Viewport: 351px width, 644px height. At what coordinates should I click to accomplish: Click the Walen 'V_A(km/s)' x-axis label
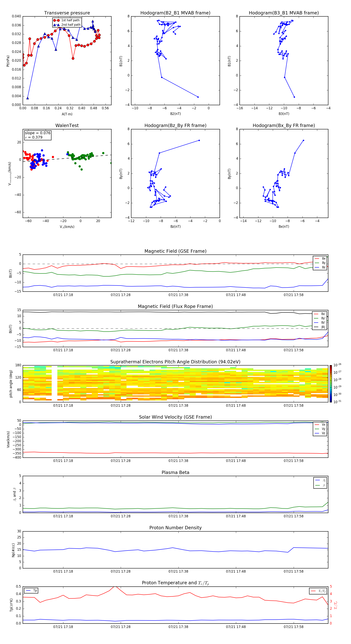(67, 227)
